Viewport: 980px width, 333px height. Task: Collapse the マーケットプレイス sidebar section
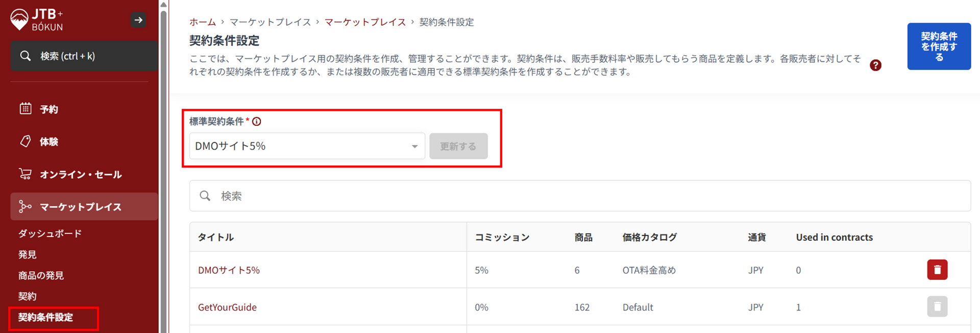(x=81, y=207)
